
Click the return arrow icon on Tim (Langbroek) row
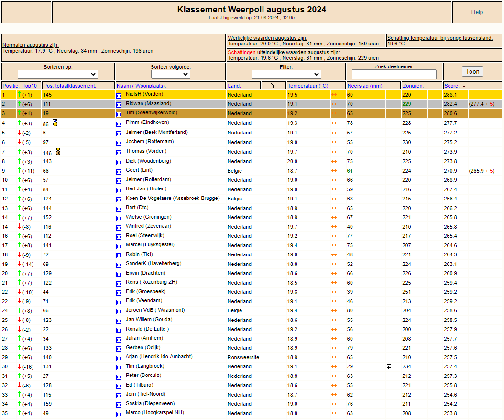click(x=389, y=366)
